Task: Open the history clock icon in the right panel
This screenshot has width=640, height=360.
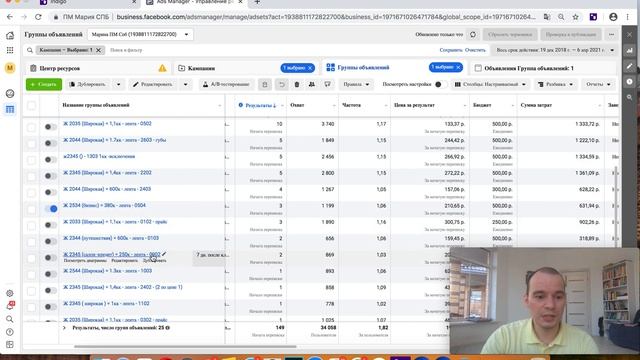Action: coord(629,82)
